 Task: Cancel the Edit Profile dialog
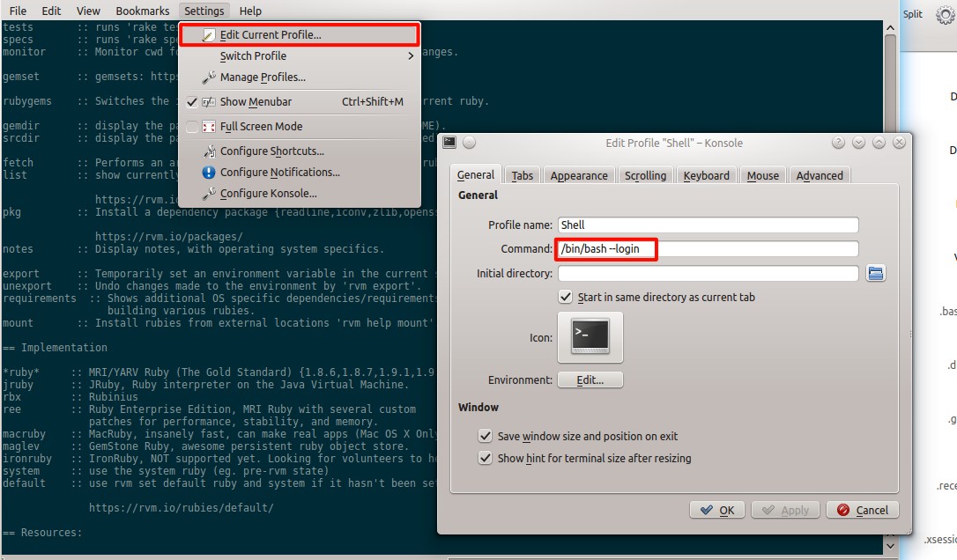[x=863, y=510]
